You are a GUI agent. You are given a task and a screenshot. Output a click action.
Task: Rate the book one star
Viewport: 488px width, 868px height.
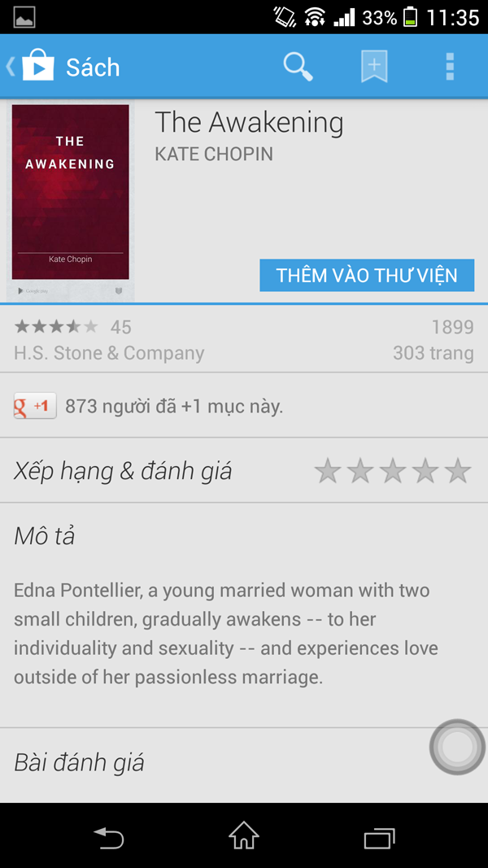coord(328,470)
